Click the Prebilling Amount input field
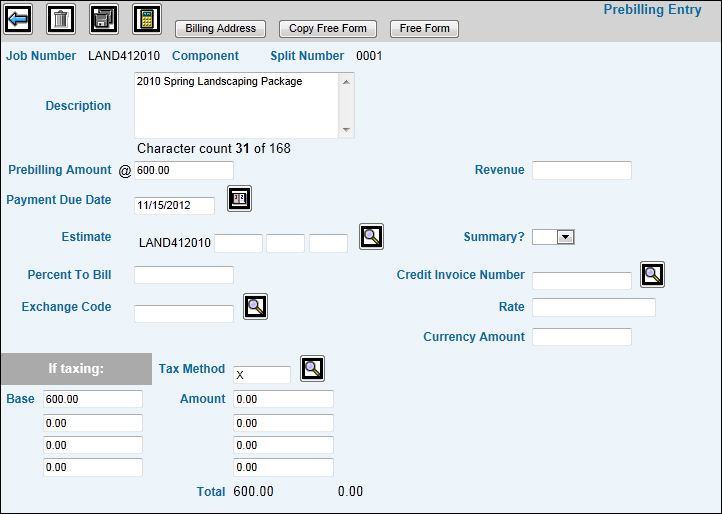 184,170
